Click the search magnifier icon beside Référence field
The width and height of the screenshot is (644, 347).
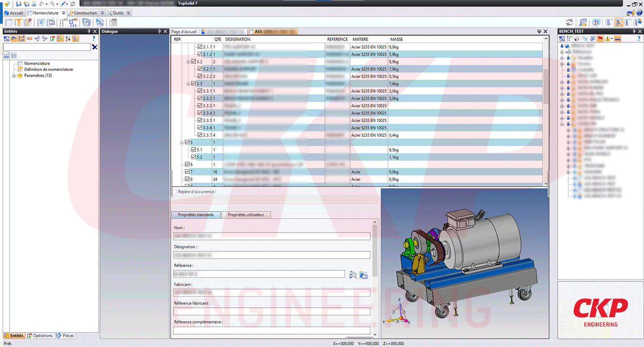coord(353,275)
